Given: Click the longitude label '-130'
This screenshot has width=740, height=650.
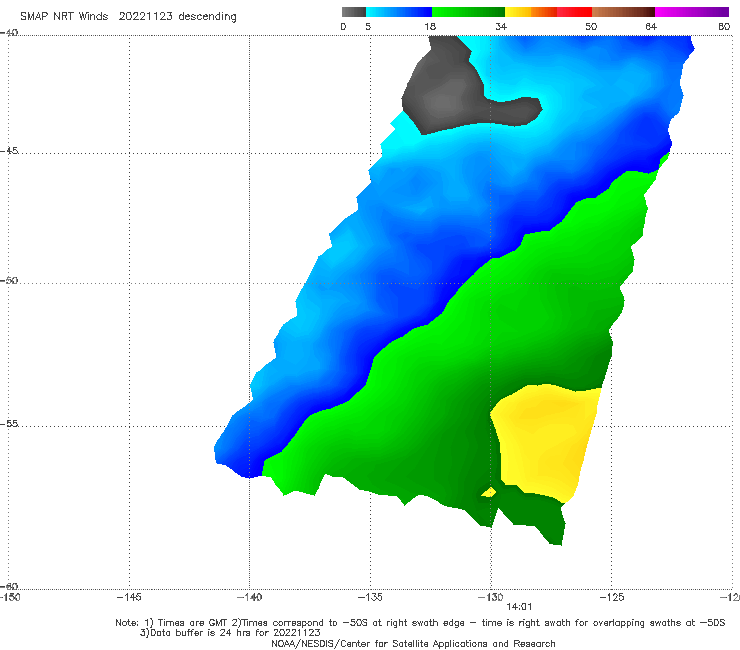Looking at the screenshot, I should point(491,597).
